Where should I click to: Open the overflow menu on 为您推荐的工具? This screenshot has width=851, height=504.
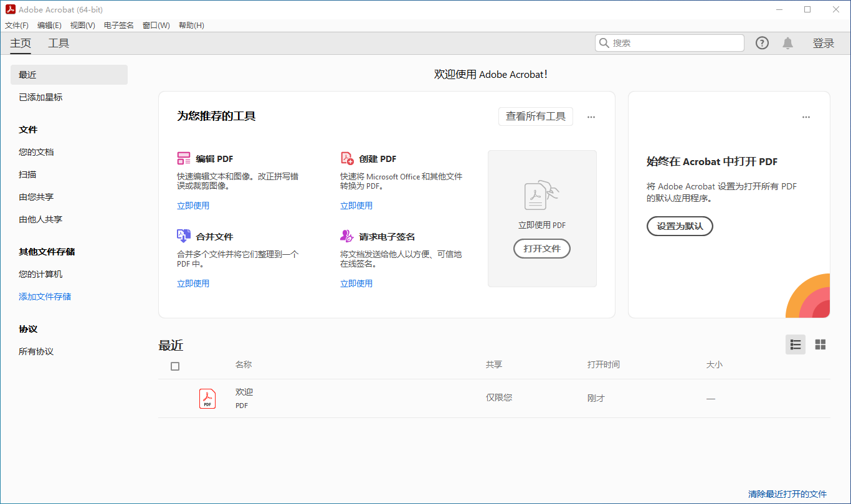591,116
